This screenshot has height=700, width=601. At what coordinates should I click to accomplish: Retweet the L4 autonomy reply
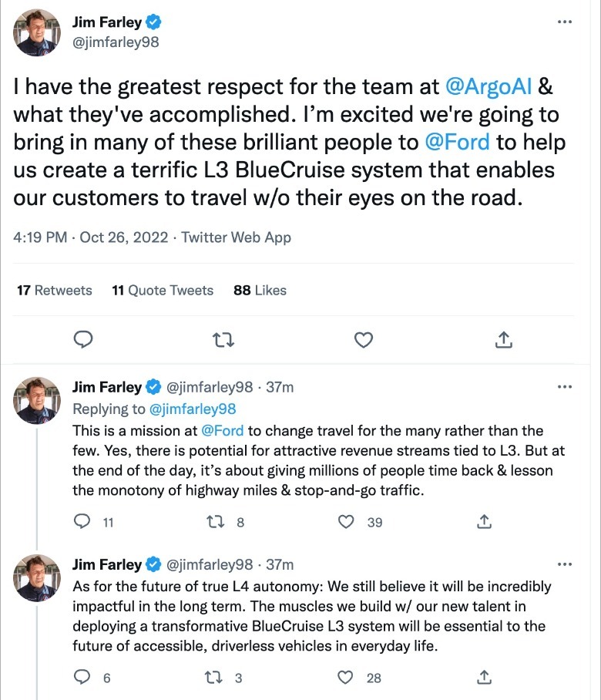(x=217, y=678)
